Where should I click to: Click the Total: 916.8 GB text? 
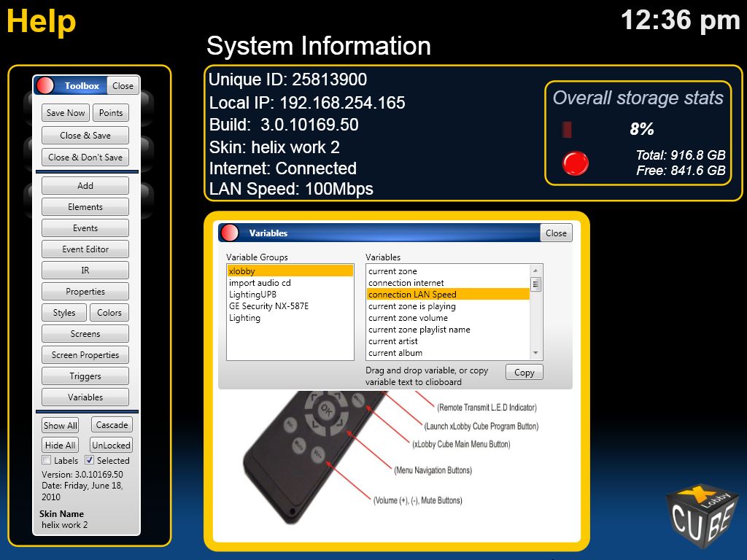click(681, 155)
